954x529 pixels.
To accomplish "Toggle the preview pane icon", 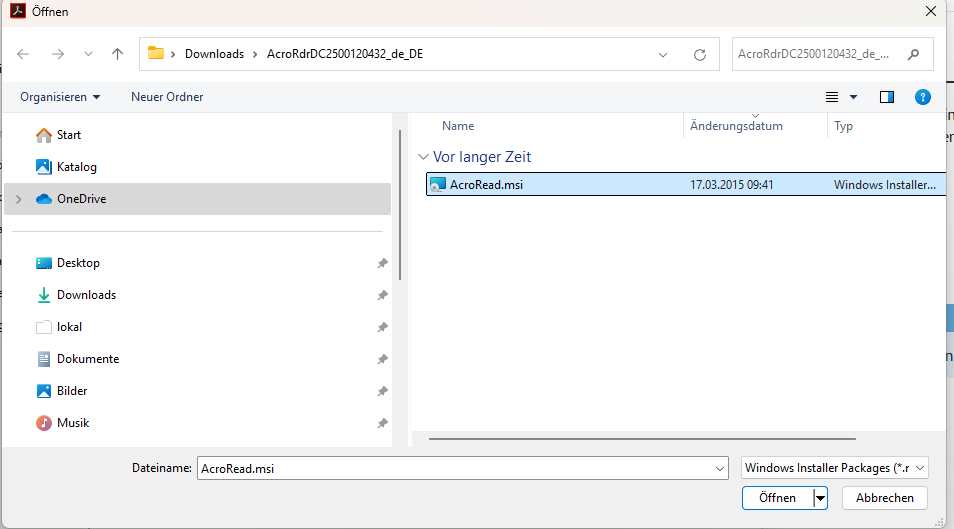I will click(x=886, y=97).
